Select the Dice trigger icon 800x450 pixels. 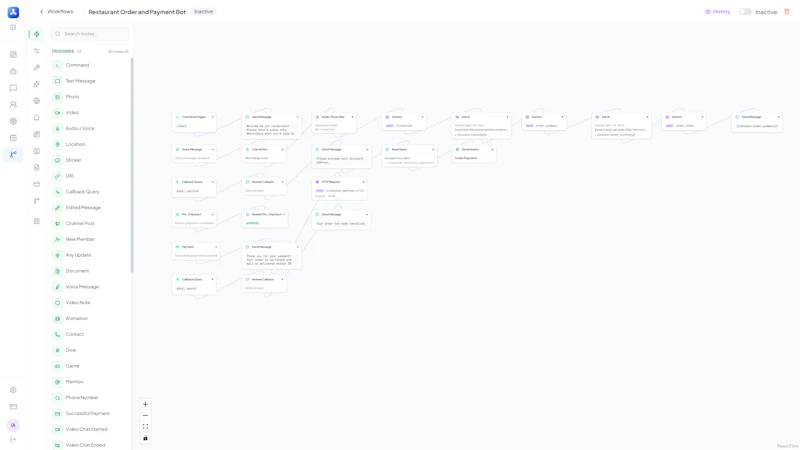pos(57,350)
